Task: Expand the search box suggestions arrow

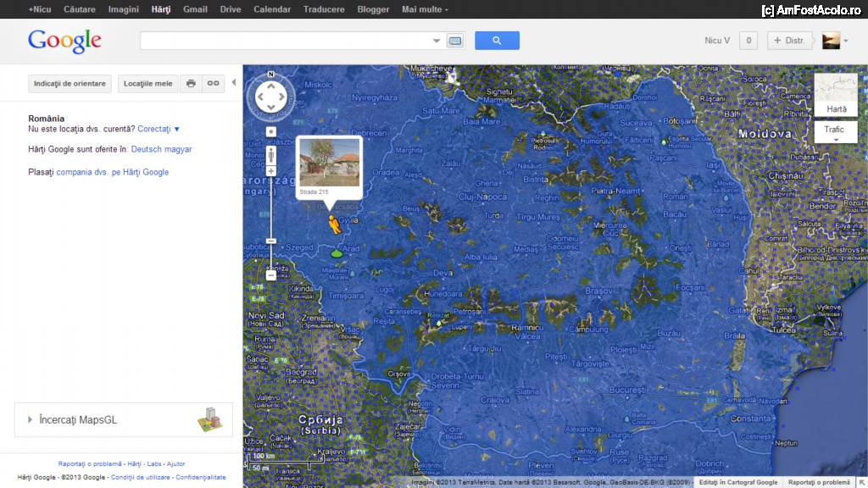Action: click(x=437, y=41)
